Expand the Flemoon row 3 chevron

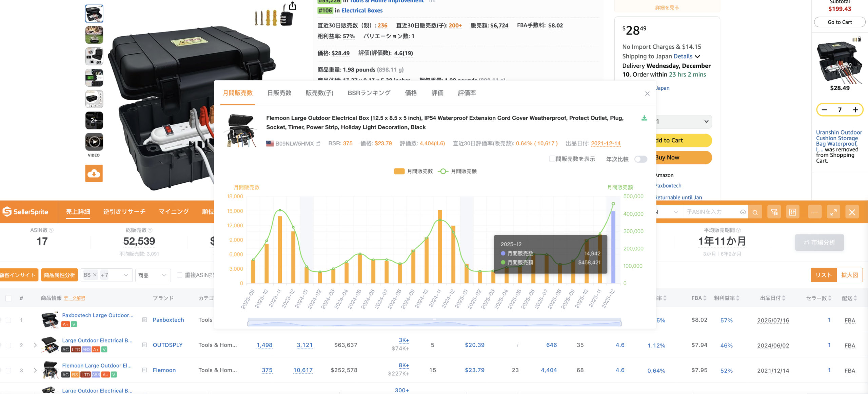(35, 370)
